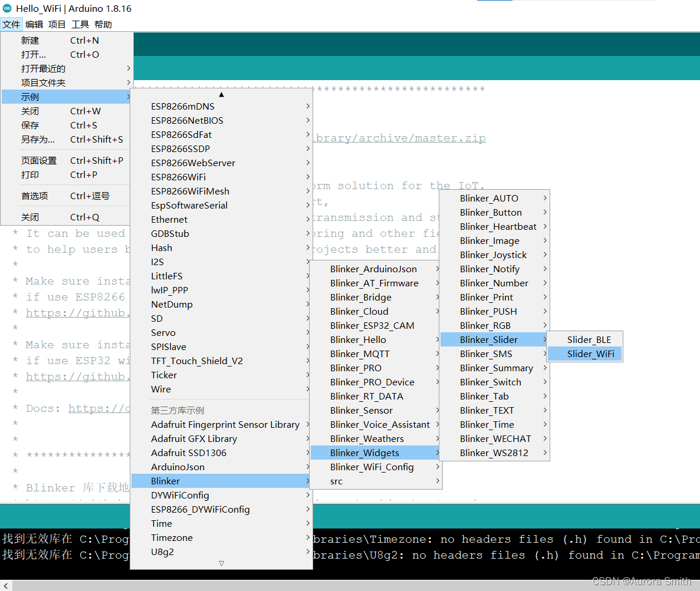Expand the 项目文件夹 submenu
Viewport: 700px width, 591px height.
pyautogui.click(x=66, y=82)
